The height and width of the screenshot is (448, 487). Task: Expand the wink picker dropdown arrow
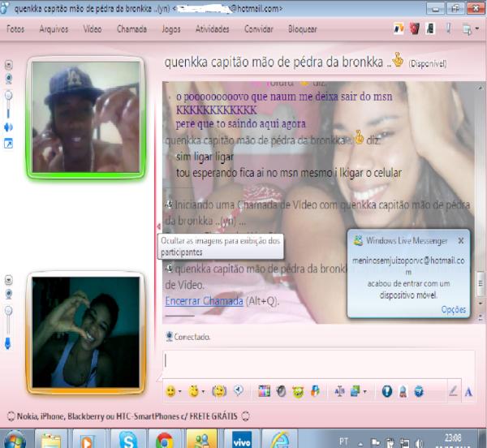(x=203, y=391)
